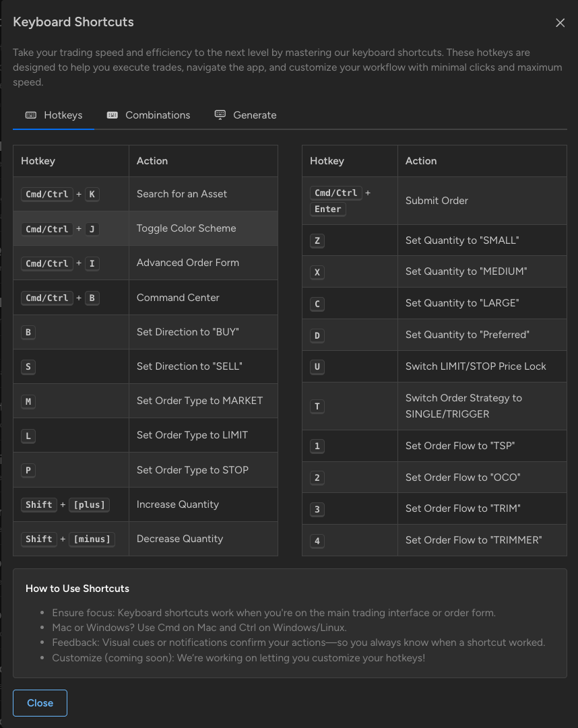Click "Set Order Type to LIMIT" text
This screenshot has width=578, height=728.
(192, 435)
